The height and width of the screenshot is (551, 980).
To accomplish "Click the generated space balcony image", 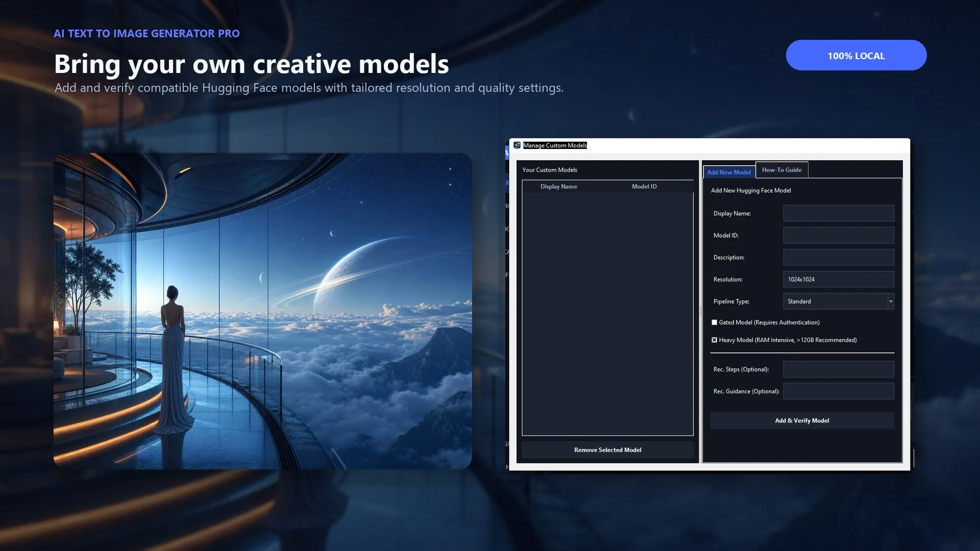I will [x=263, y=311].
